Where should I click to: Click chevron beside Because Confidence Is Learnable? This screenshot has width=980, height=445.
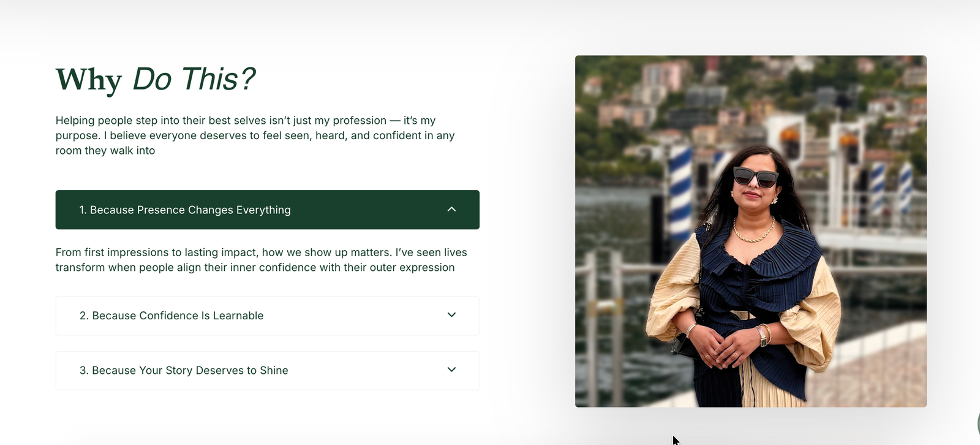pyautogui.click(x=451, y=315)
